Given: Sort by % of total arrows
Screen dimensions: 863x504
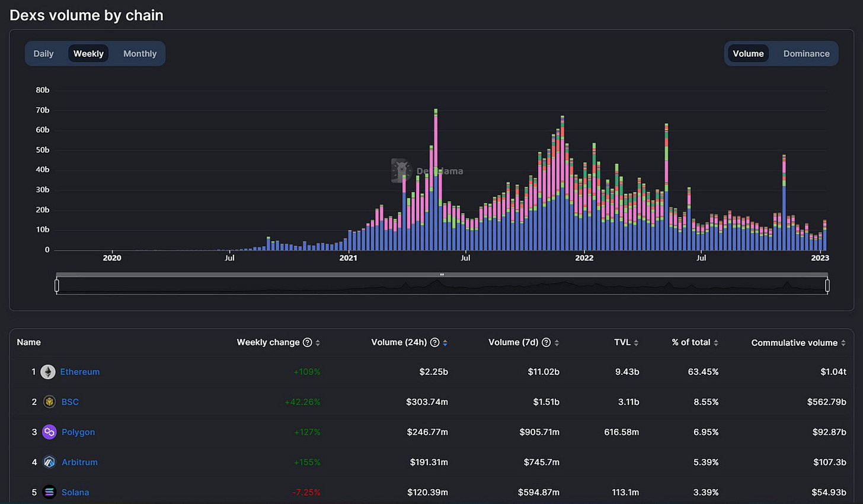Looking at the screenshot, I should click(x=716, y=343).
